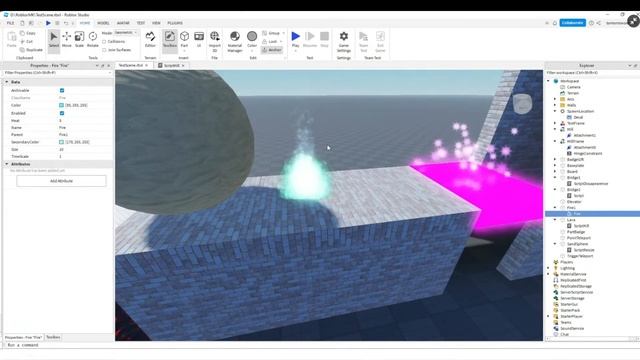This screenshot has height=360, width=640.
Task: Click Copy in Clipboard group
Action: coord(28,33)
